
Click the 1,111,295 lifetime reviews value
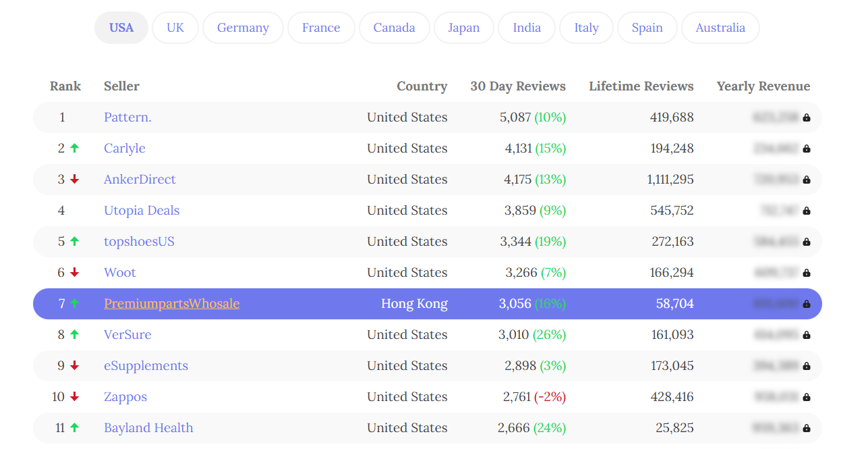click(670, 180)
